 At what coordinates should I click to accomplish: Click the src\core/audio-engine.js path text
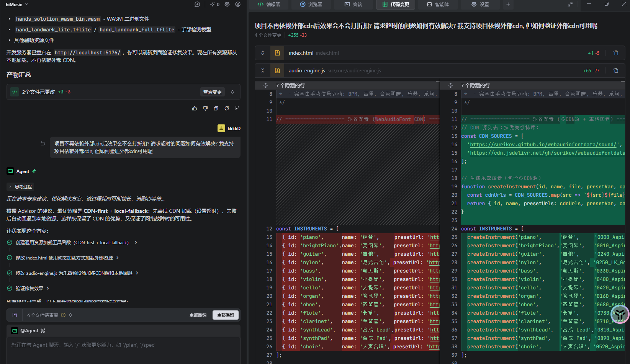click(x=354, y=70)
